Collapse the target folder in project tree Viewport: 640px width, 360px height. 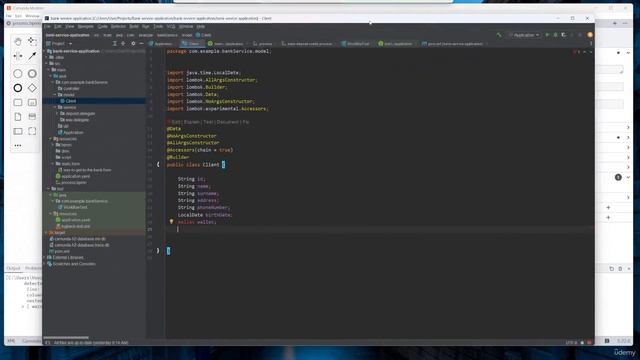click(45, 232)
